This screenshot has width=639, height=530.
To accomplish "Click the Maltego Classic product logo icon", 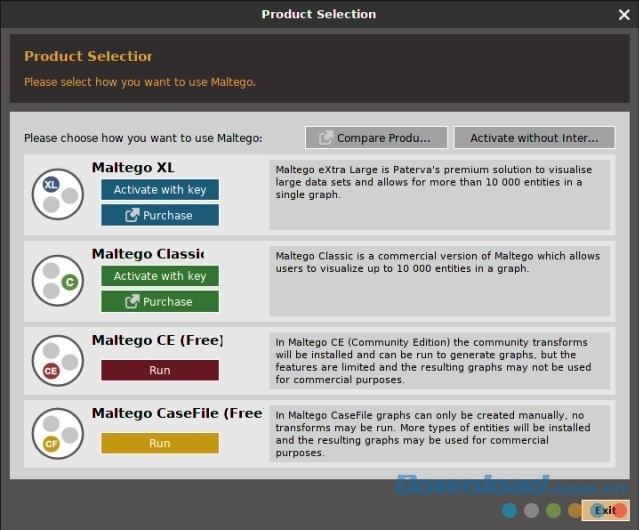I will (x=58, y=279).
